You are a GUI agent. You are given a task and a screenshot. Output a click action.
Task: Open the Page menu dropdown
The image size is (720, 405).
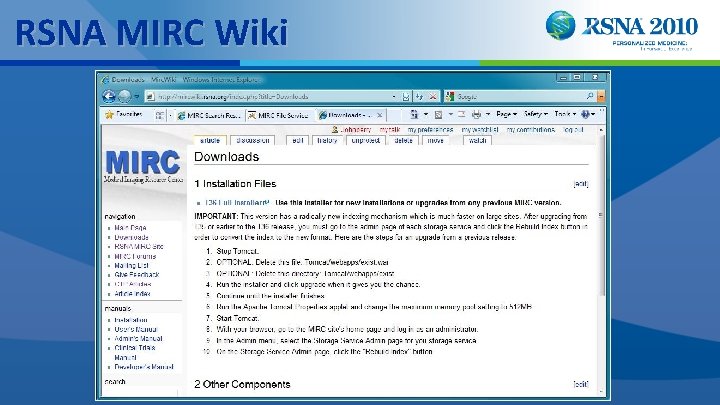pos(506,114)
